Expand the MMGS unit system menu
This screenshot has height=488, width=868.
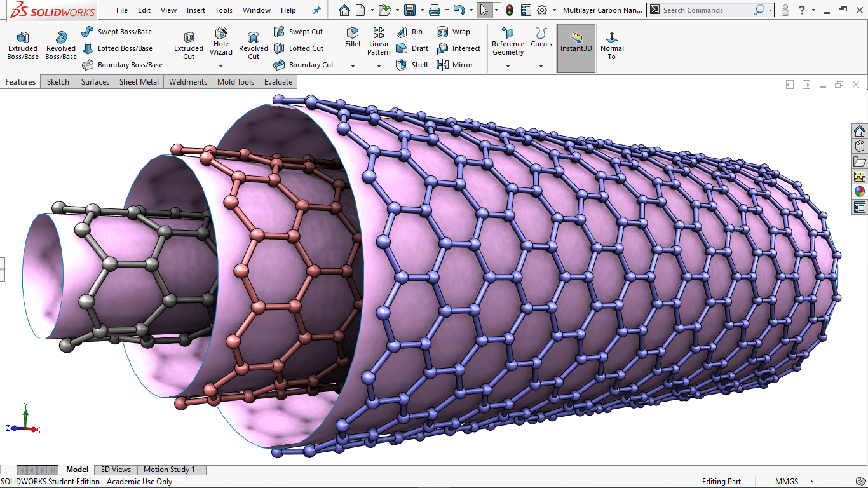tap(787, 482)
